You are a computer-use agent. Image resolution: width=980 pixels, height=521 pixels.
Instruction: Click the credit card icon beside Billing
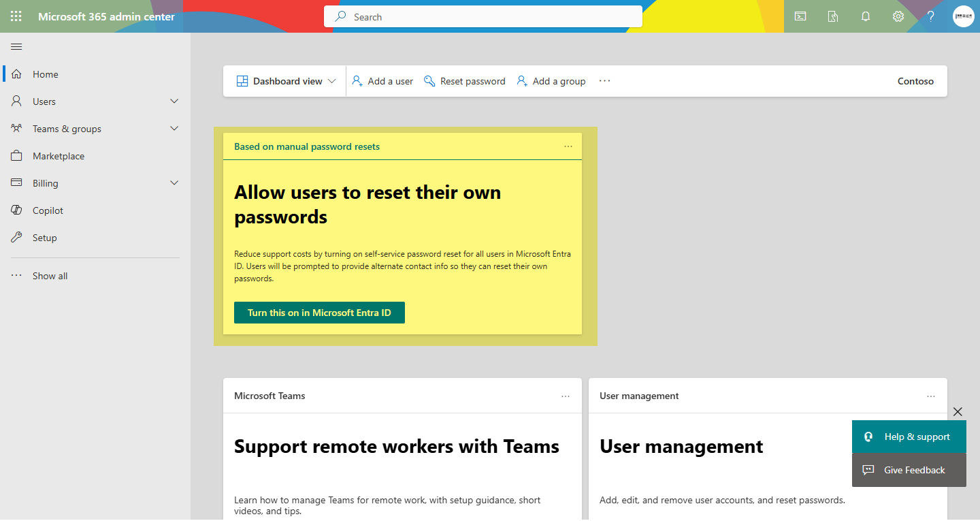coord(17,183)
